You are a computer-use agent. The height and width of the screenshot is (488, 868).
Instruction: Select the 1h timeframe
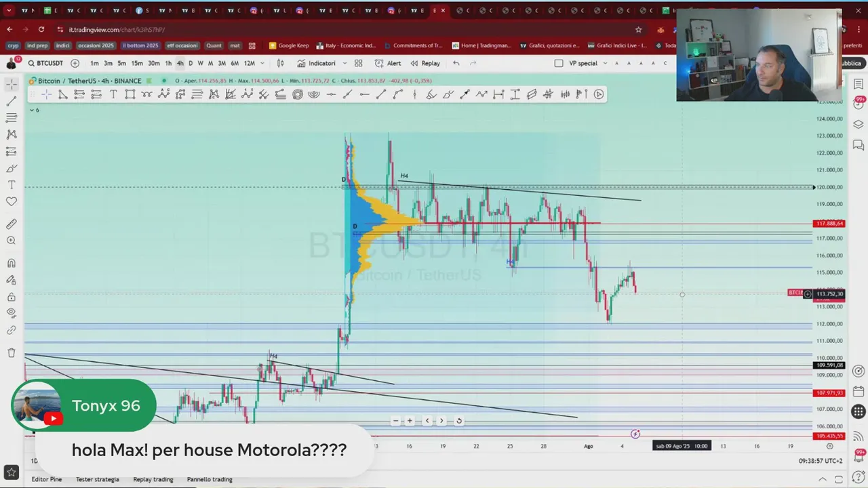[168, 63]
